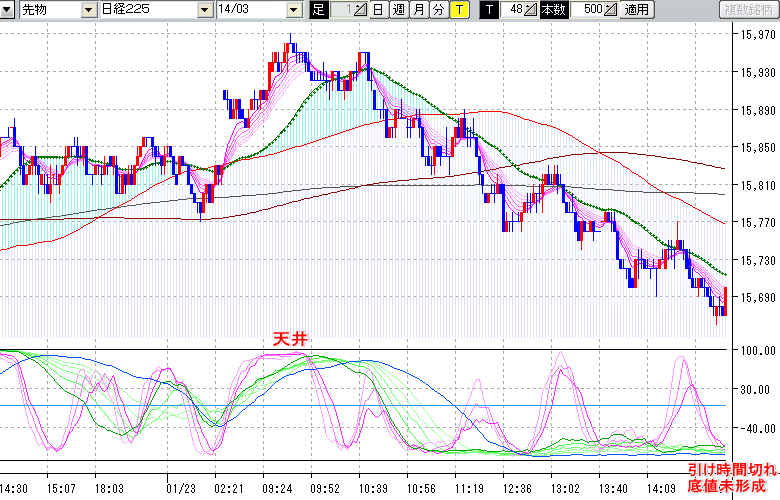Click the stepper beside the 500 count

(x=612, y=10)
